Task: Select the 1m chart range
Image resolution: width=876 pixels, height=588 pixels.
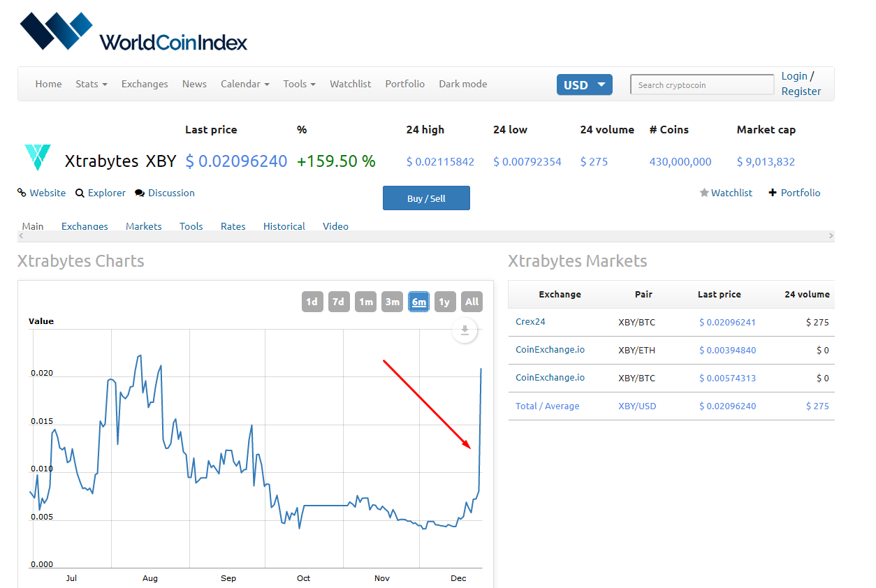Action: click(x=365, y=302)
